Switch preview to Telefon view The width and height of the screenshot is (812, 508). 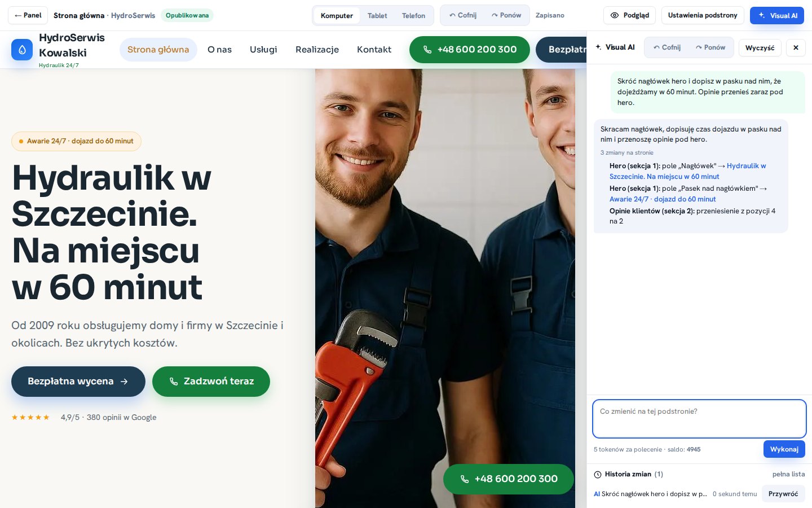click(x=413, y=15)
